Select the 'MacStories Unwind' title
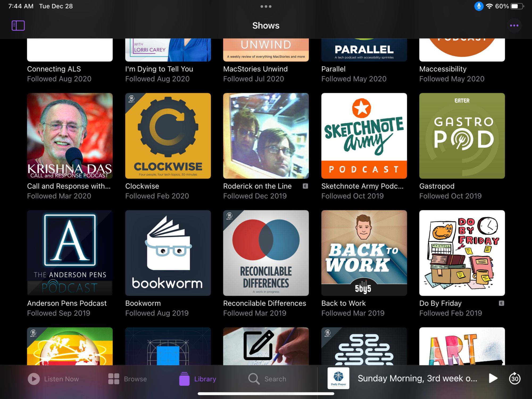 click(255, 69)
